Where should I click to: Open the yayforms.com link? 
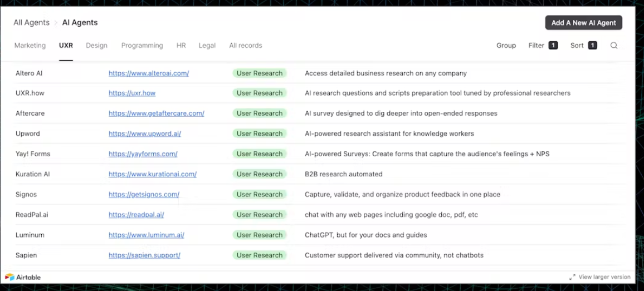tap(143, 154)
